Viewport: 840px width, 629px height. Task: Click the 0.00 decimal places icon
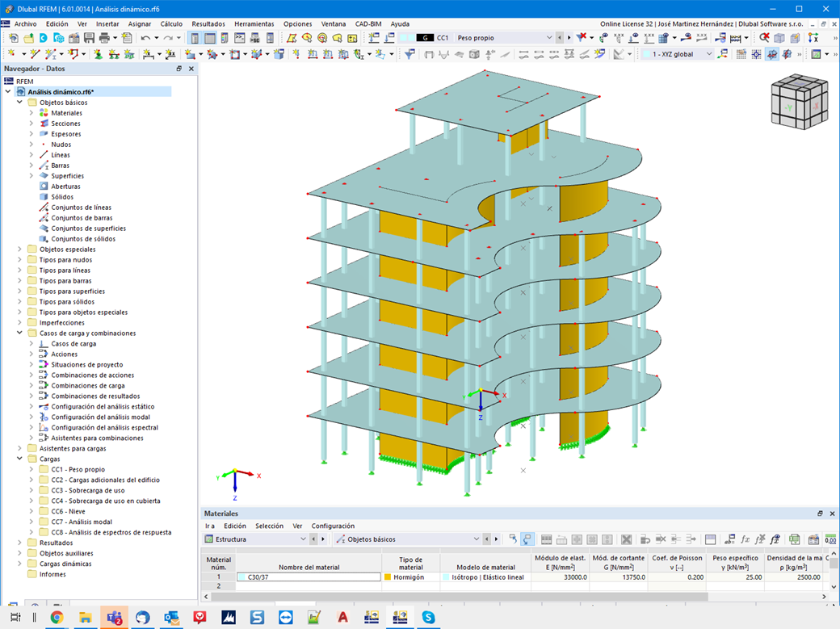[x=830, y=539]
